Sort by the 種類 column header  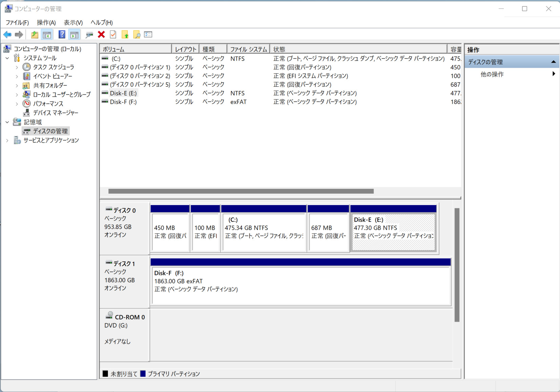(213, 49)
